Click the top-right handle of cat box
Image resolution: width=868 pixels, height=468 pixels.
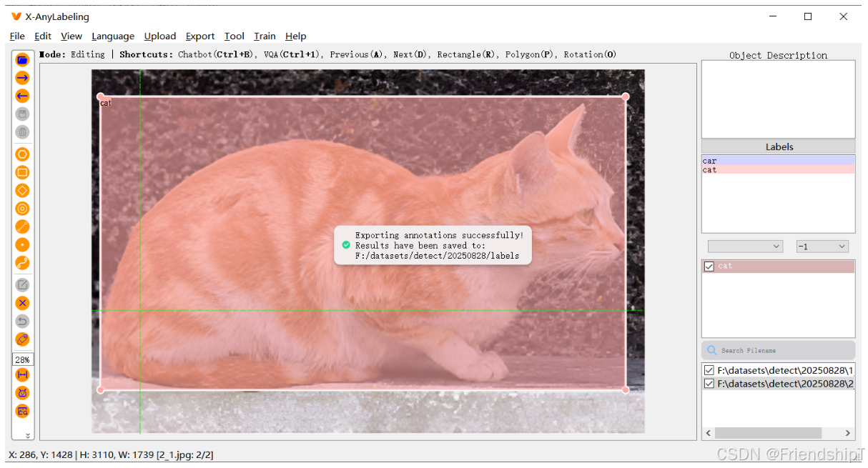click(626, 96)
